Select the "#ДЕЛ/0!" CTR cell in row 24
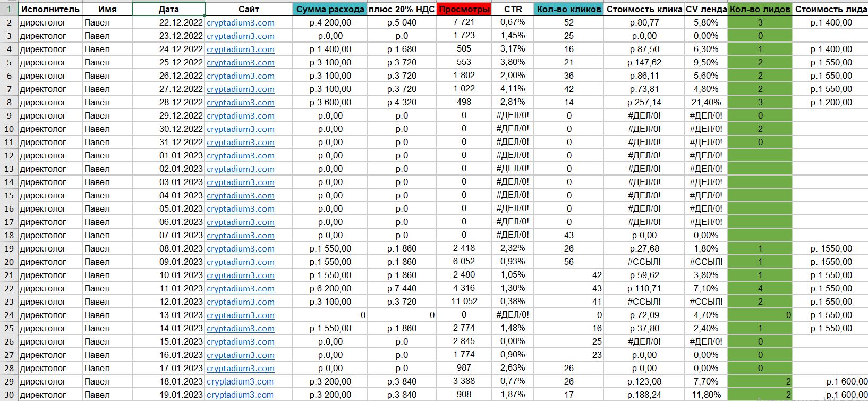The height and width of the screenshot is (401, 868). click(513, 315)
